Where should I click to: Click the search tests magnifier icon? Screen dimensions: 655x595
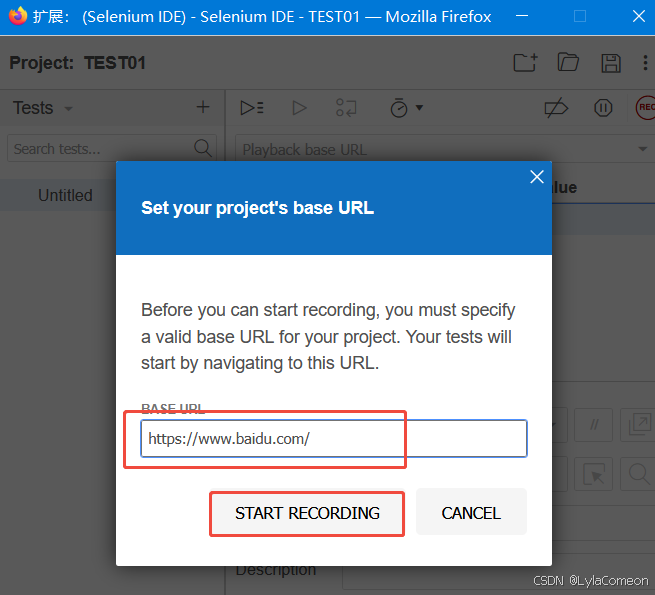click(x=203, y=148)
